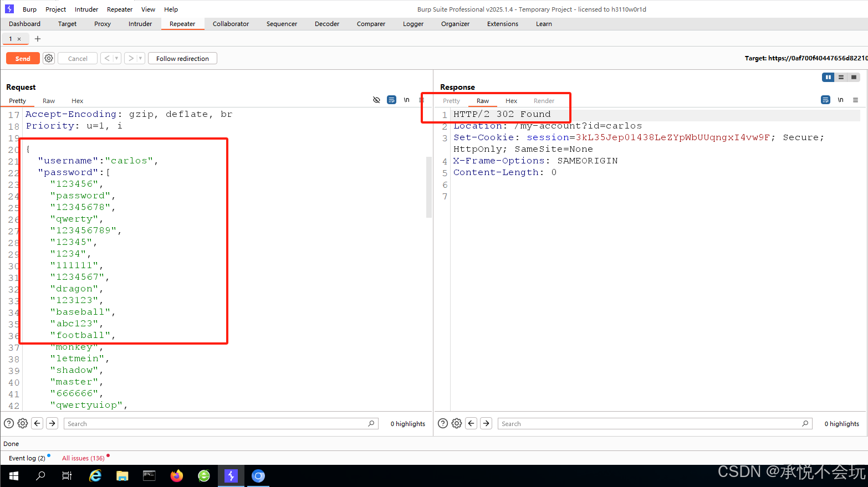
Task: Click the Location header line in response
Action: pyautogui.click(x=548, y=126)
